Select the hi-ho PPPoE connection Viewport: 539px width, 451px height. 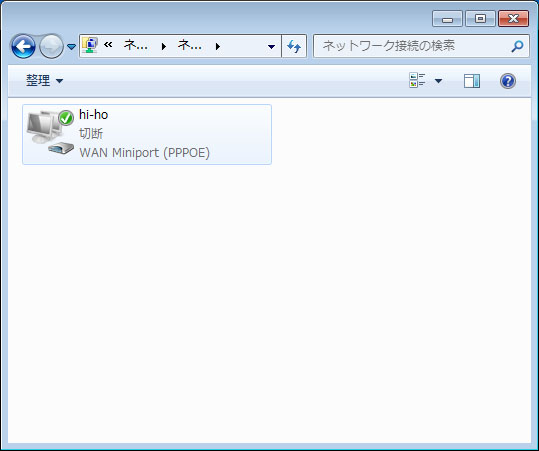(147, 134)
